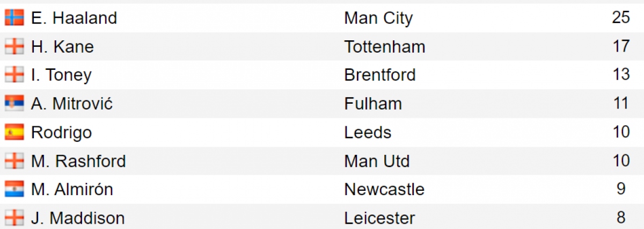This screenshot has height=229, width=644.
Task: Go to the Tottenham team link
Action: click(x=385, y=47)
